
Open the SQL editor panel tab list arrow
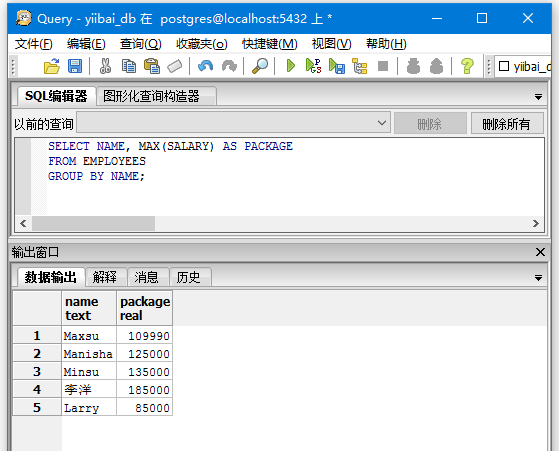538,97
